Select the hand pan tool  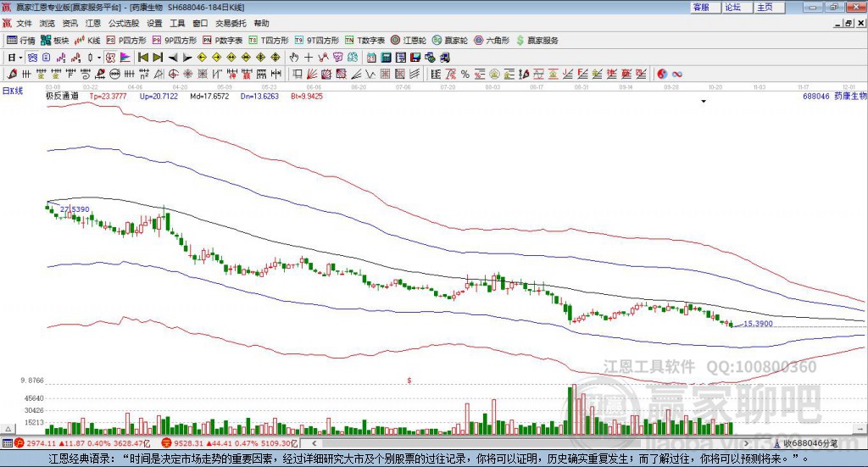(x=294, y=58)
